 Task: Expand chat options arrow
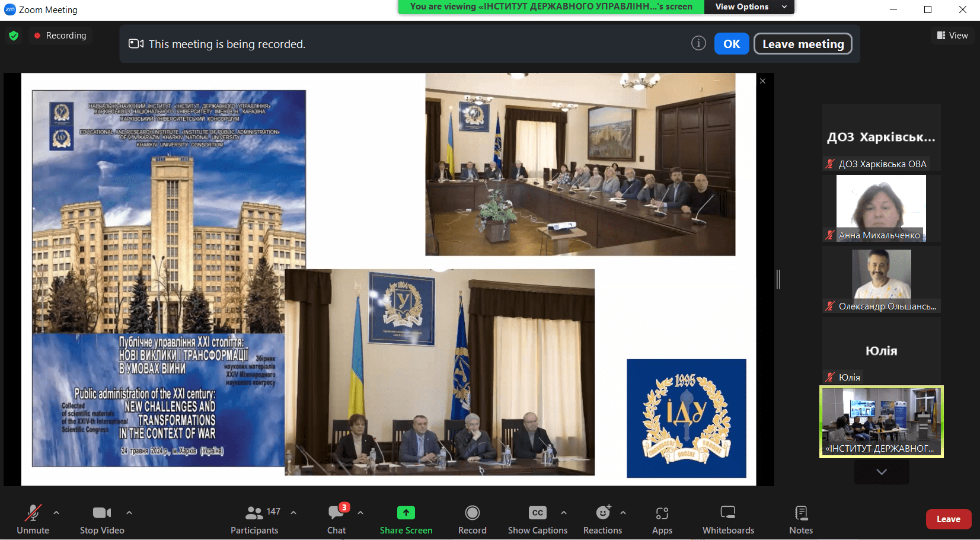[x=360, y=513]
